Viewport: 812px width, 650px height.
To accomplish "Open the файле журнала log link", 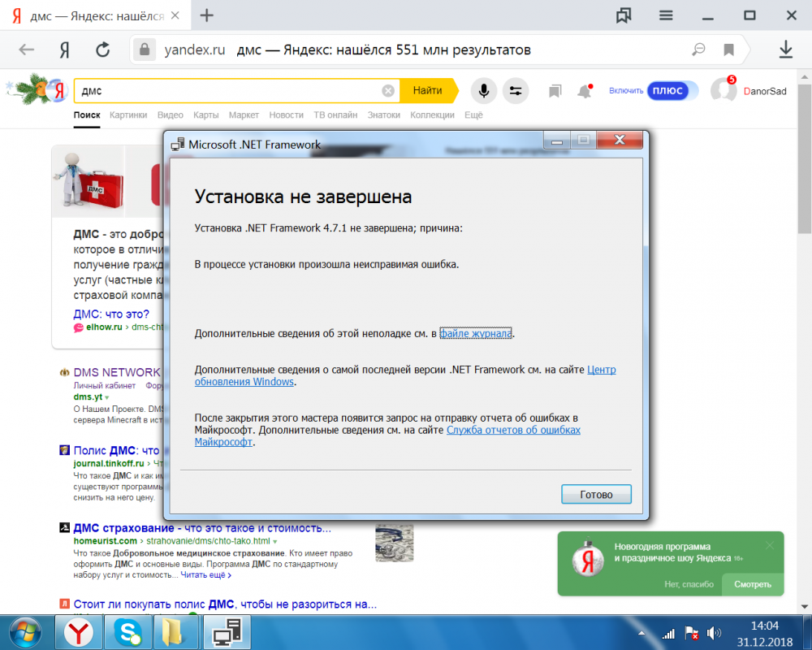I will (475, 333).
